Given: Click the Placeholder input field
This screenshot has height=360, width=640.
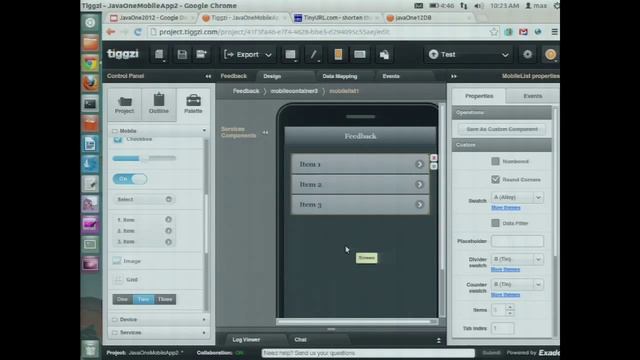Looking at the screenshot, I should coord(517,241).
